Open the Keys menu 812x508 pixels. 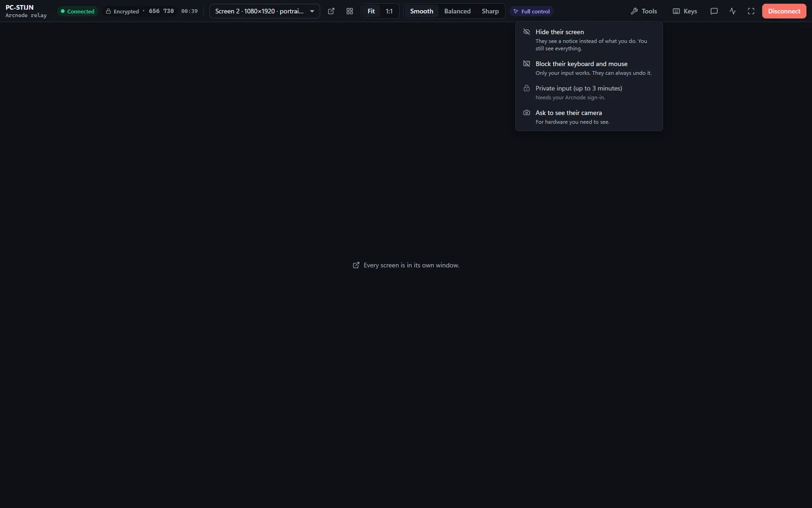point(685,11)
